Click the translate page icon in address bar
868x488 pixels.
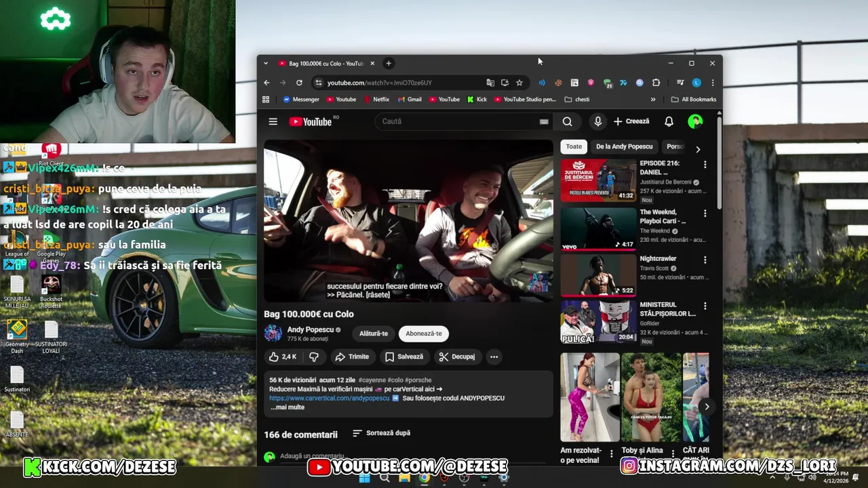click(490, 83)
